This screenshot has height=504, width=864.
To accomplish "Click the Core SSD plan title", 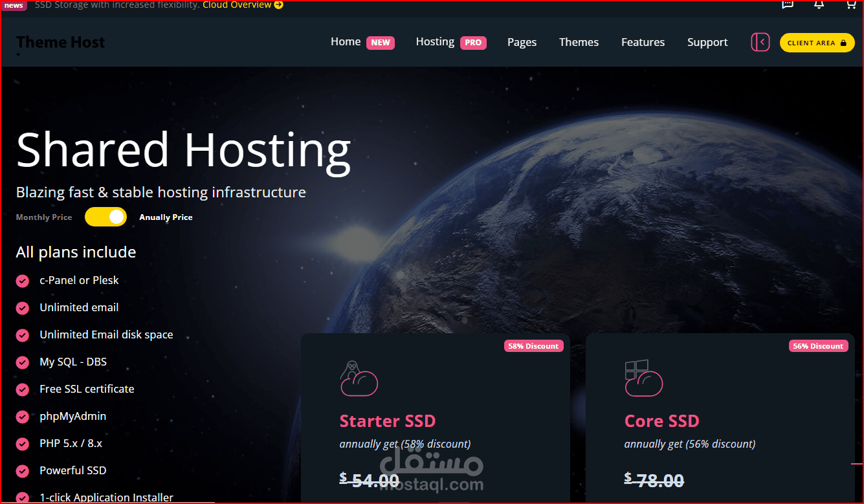I will [661, 421].
